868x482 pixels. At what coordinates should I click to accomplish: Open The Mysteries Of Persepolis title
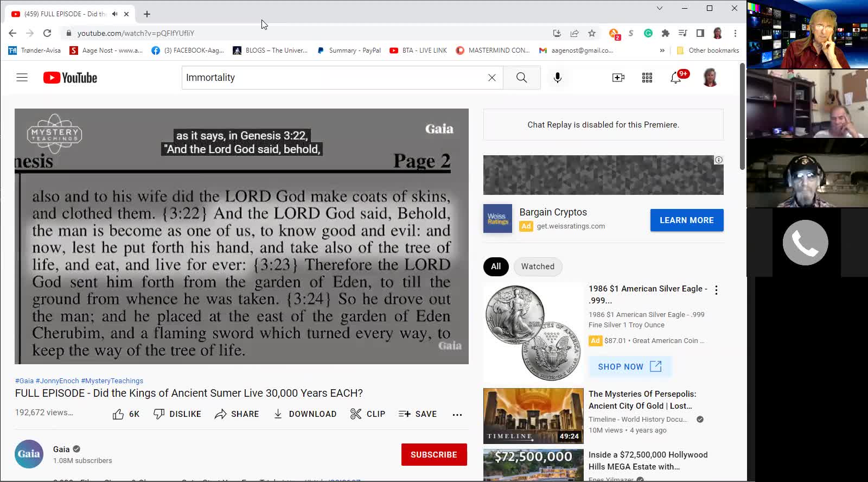(642, 400)
